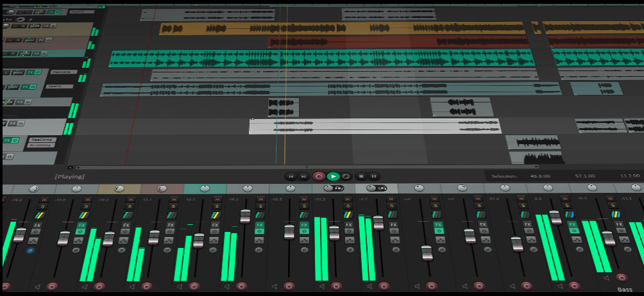The image size is (644, 296).
Task: Click the selection length field 11.2.00
Action: [630, 176]
